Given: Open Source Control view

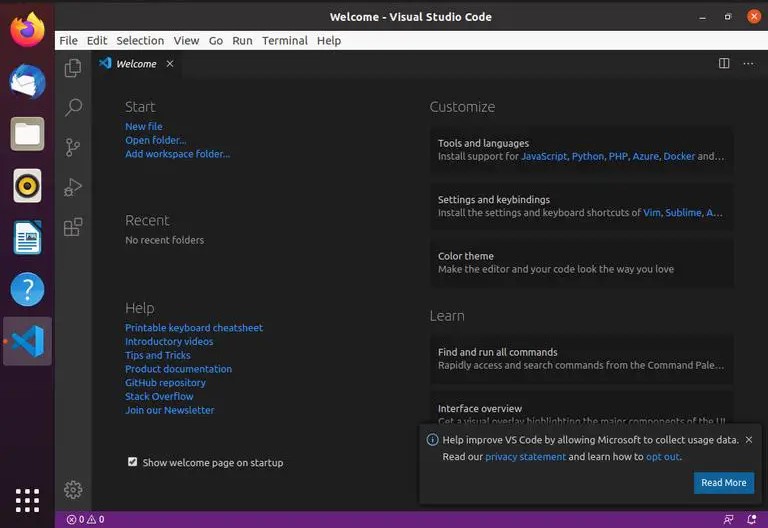Looking at the screenshot, I should click(x=72, y=147).
